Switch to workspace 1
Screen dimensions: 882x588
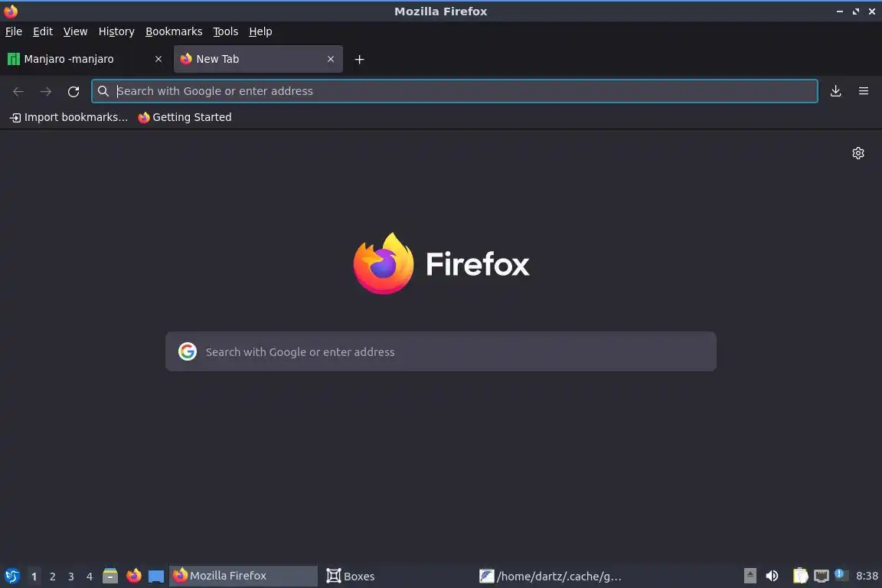[x=34, y=577]
